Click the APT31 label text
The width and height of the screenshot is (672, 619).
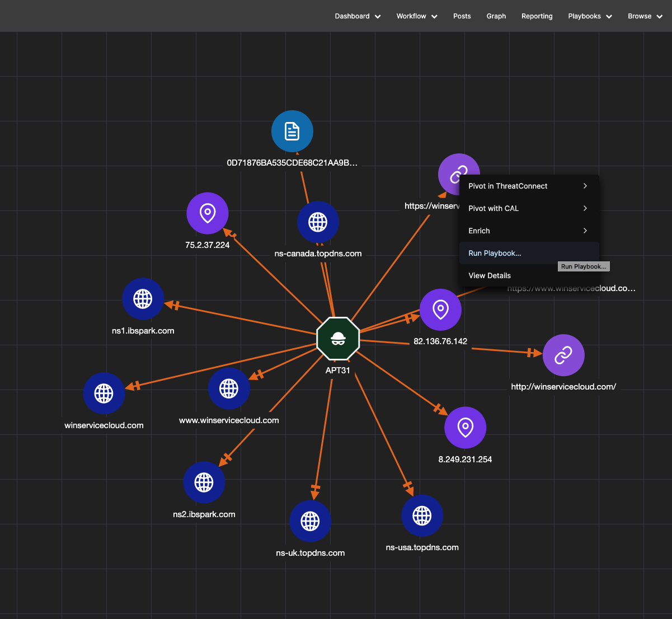(x=338, y=371)
